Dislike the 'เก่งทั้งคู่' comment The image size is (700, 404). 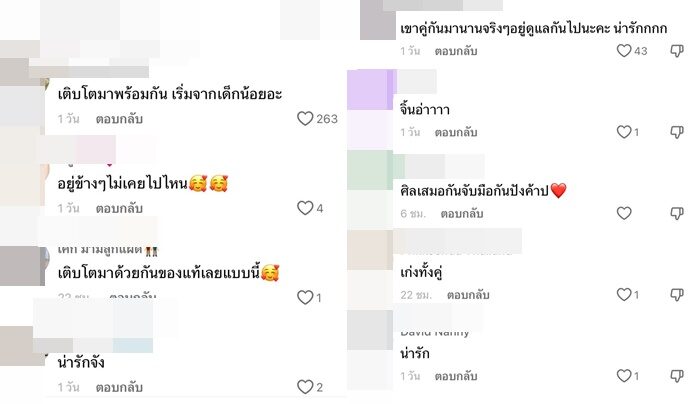(x=677, y=295)
